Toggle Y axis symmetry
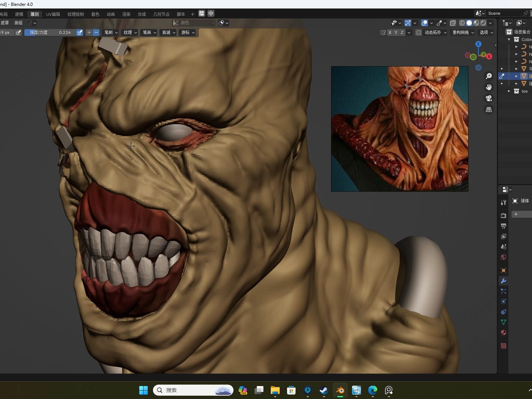532x399 pixels. click(x=396, y=33)
